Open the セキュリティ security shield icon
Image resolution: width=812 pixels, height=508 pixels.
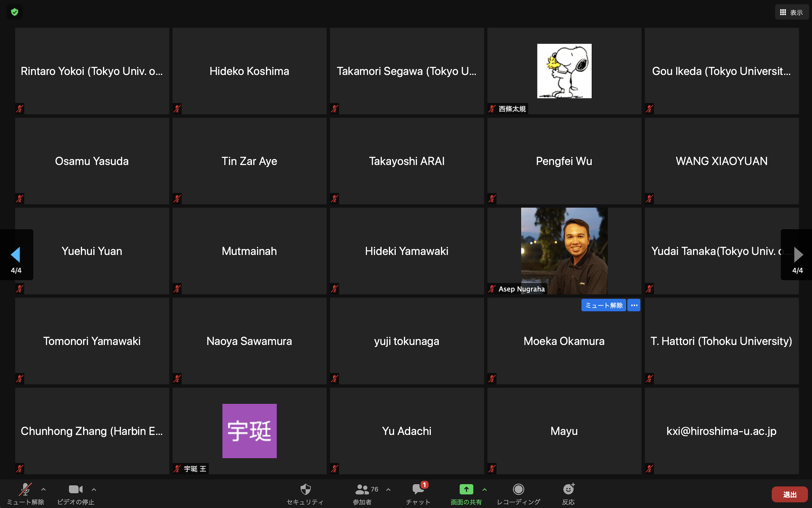pos(305,489)
